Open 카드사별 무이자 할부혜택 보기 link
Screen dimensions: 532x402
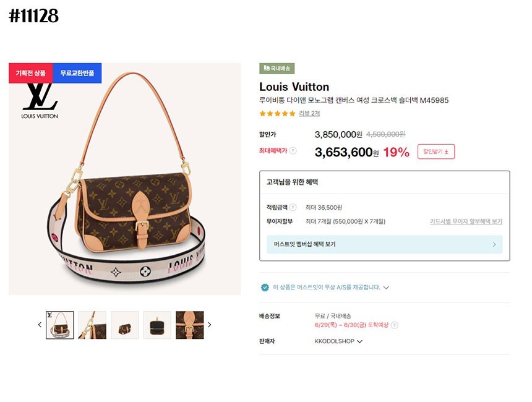coord(466,221)
